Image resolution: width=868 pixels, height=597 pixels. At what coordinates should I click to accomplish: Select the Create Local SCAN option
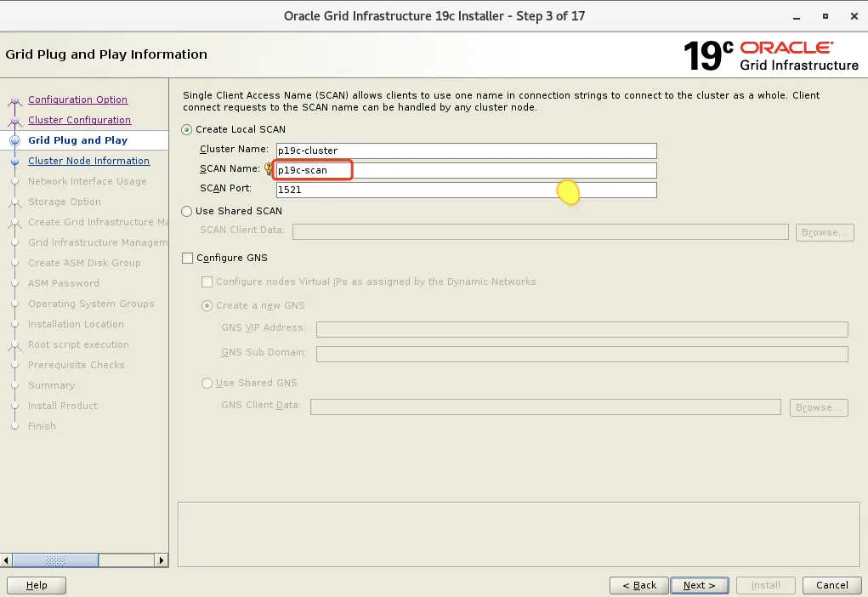click(186, 130)
